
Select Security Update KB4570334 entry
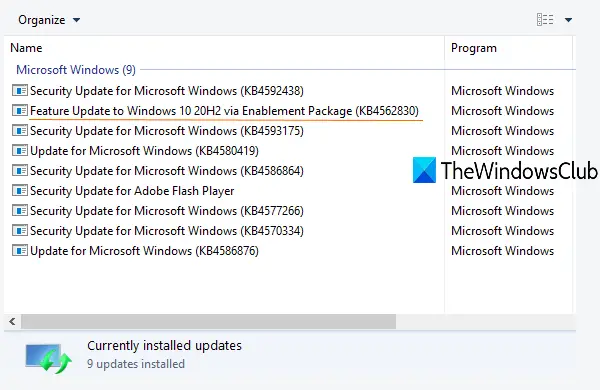coord(167,230)
